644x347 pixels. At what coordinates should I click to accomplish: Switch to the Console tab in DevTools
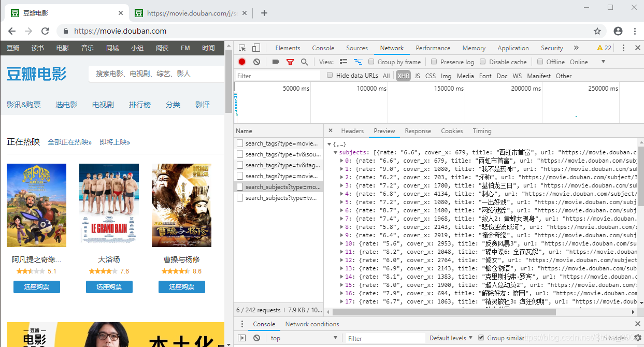[x=323, y=48]
